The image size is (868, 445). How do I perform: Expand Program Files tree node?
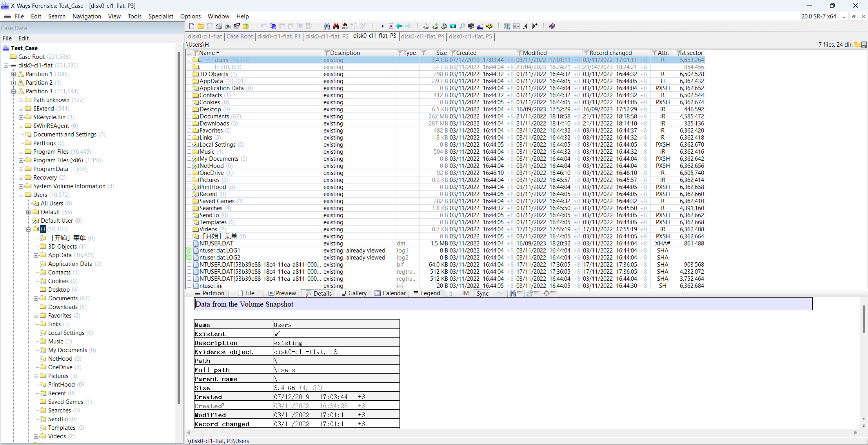[x=21, y=152]
